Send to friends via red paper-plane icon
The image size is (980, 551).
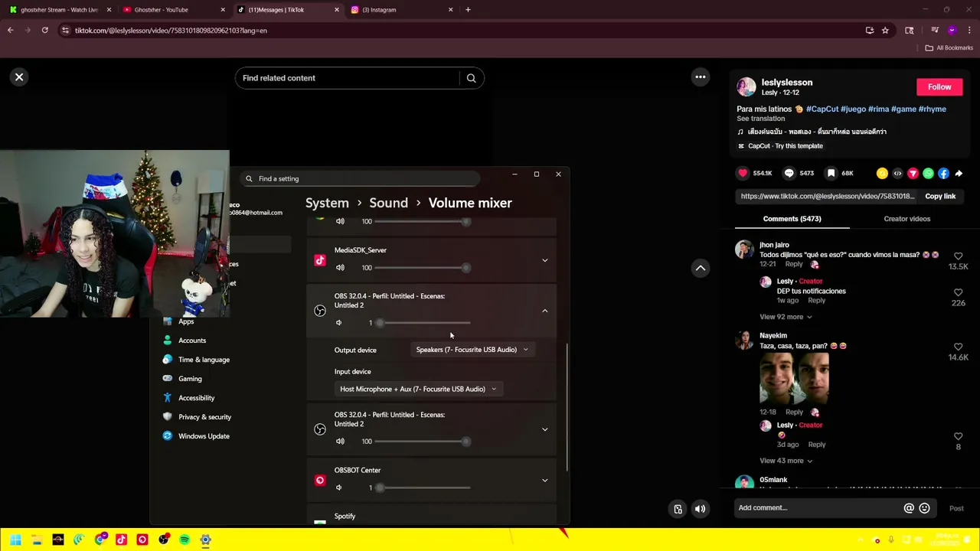[913, 174]
